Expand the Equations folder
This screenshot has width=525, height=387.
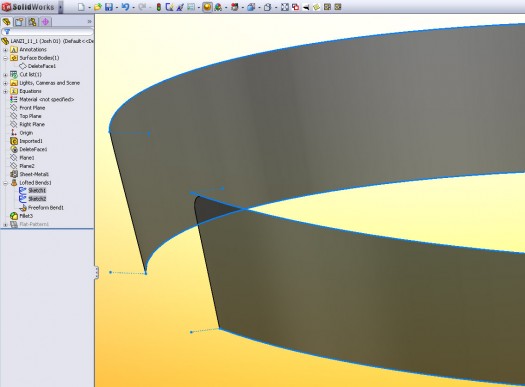pos(5,91)
